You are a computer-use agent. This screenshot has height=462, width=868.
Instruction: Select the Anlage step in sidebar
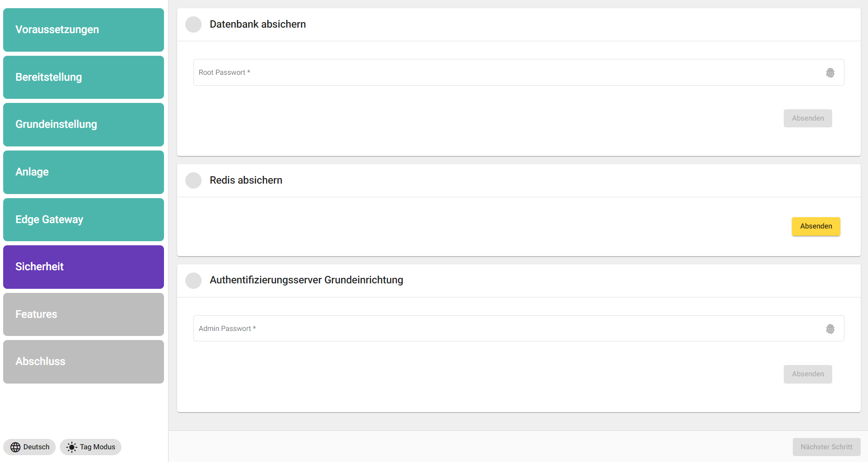pos(83,172)
